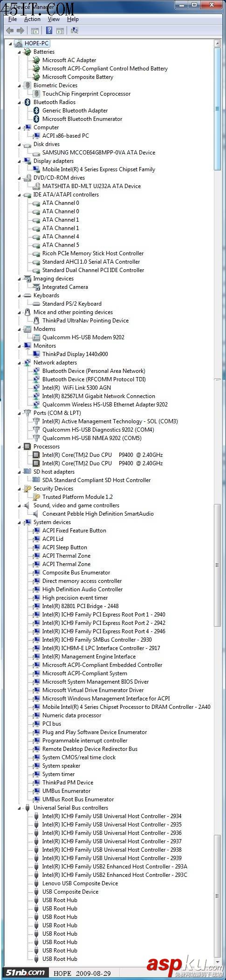Select Remote Desktop Device Redirector Bus

(90, 749)
